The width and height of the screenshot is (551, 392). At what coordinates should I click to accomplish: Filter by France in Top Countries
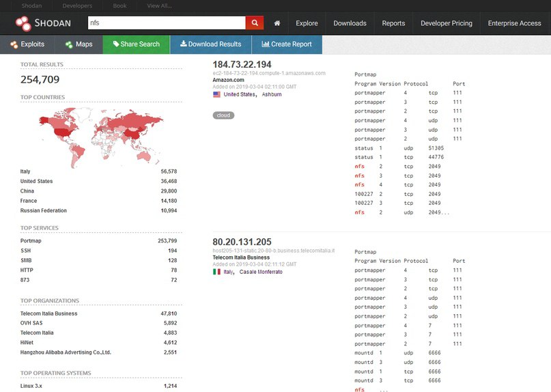tap(29, 201)
